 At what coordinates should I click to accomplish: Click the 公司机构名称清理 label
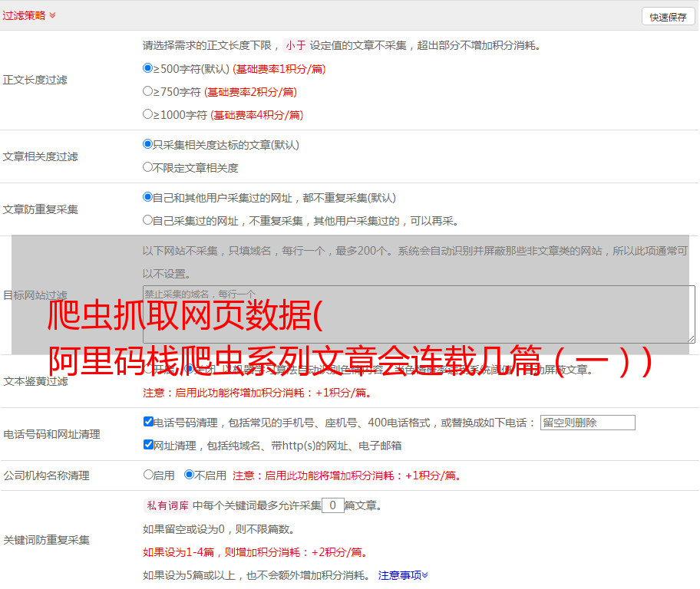pyautogui.click(x=46, y=475)
